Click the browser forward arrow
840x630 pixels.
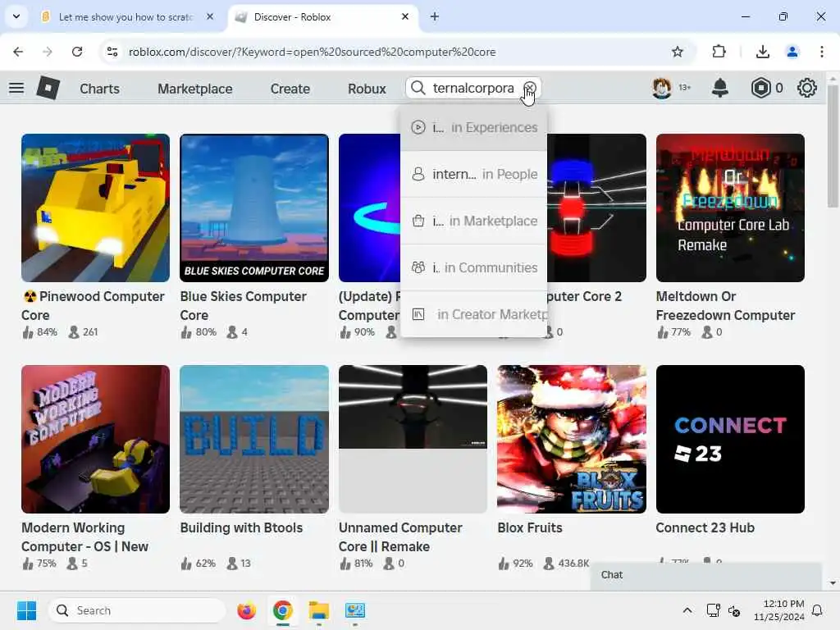pyautogui.click(x=47, y=52)
